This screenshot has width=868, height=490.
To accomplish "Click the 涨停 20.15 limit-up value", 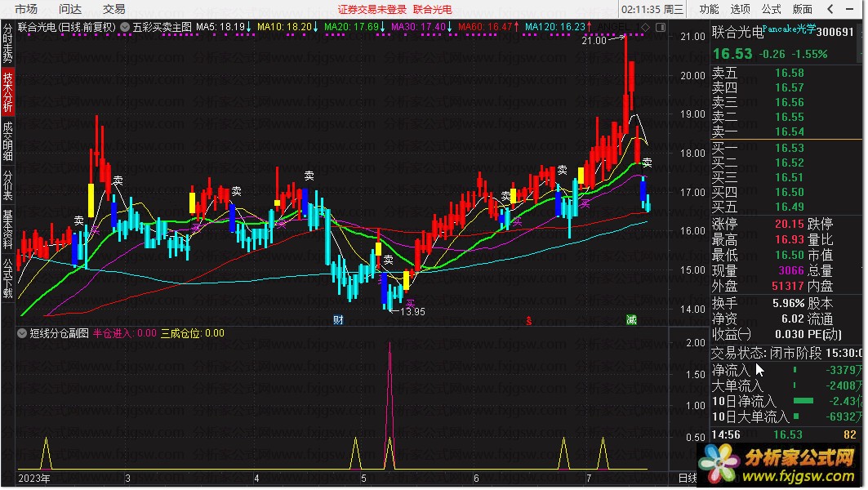I will coord(789,225).
